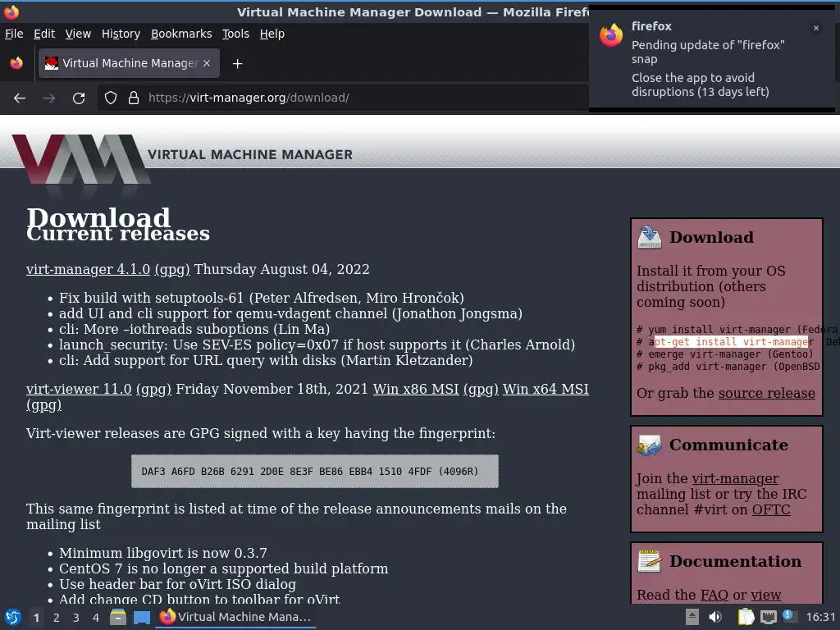Image resolution: width=840 pixels, height=630 pixels.
Task: Click the forward arrow navigation button
Action: coord(48,98)
